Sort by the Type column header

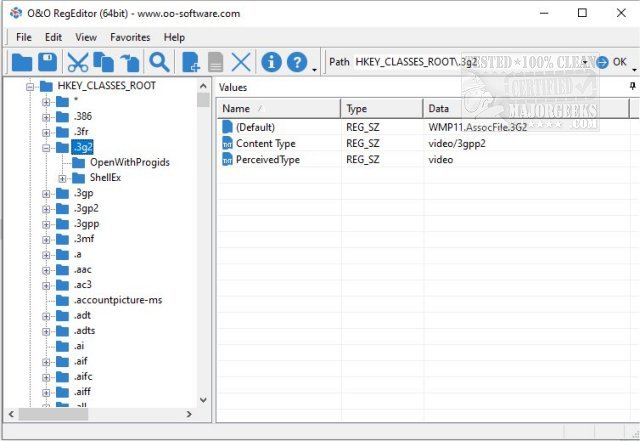pyautogui.click(x=382, y=109)
